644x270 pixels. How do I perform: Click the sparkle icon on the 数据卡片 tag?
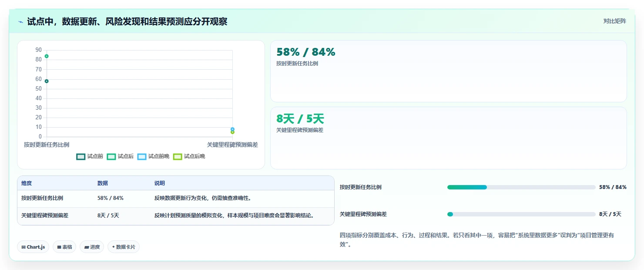113,247
